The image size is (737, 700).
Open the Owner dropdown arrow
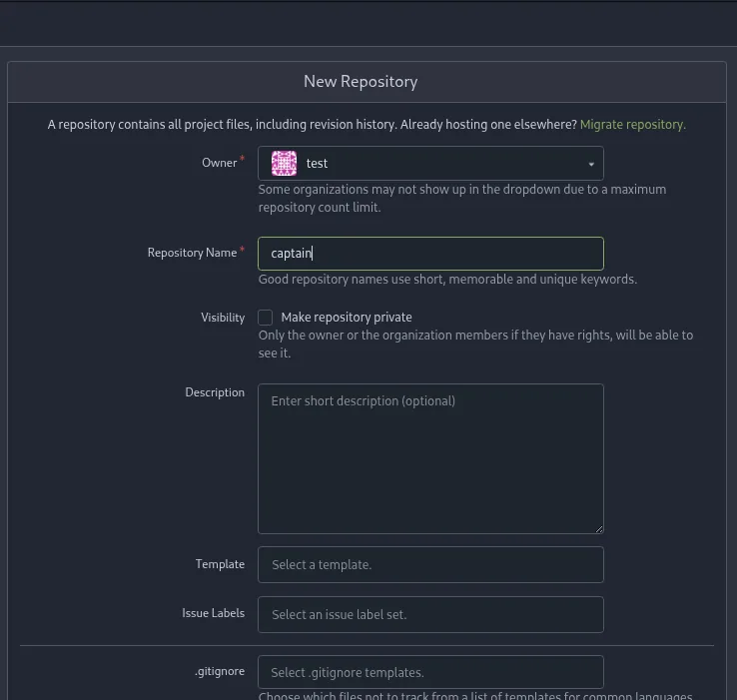pyautogui.click(x=591, y=164)
